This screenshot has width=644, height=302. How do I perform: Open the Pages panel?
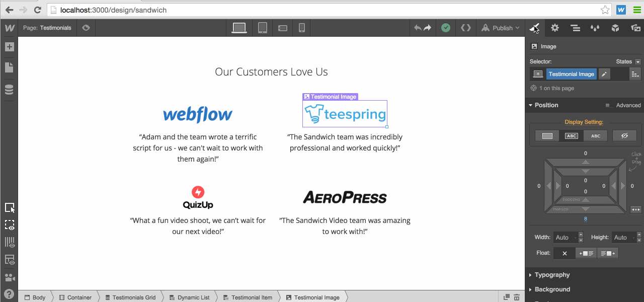9,67
